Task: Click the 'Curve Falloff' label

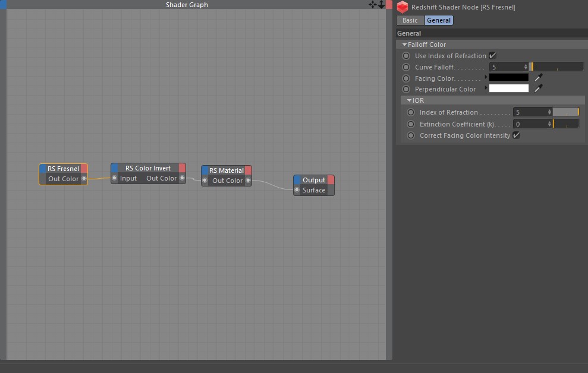Action: [435, 67]
